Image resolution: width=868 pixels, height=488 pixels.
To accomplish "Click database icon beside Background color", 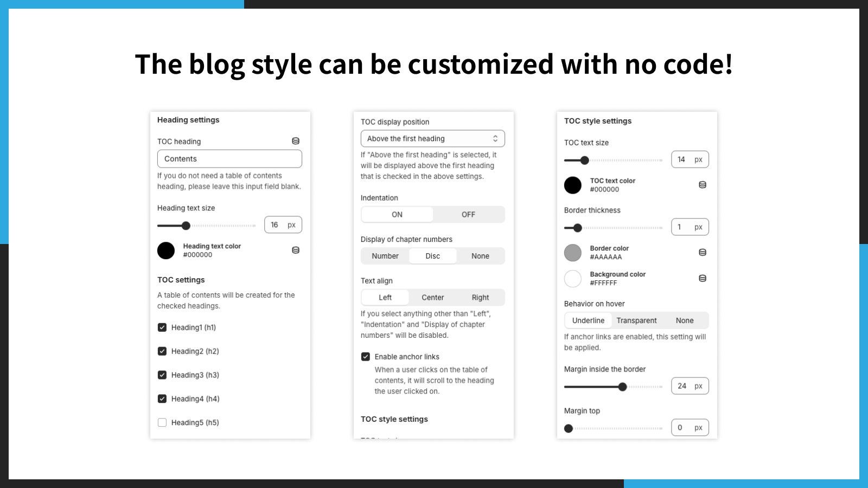I will 703,278.
